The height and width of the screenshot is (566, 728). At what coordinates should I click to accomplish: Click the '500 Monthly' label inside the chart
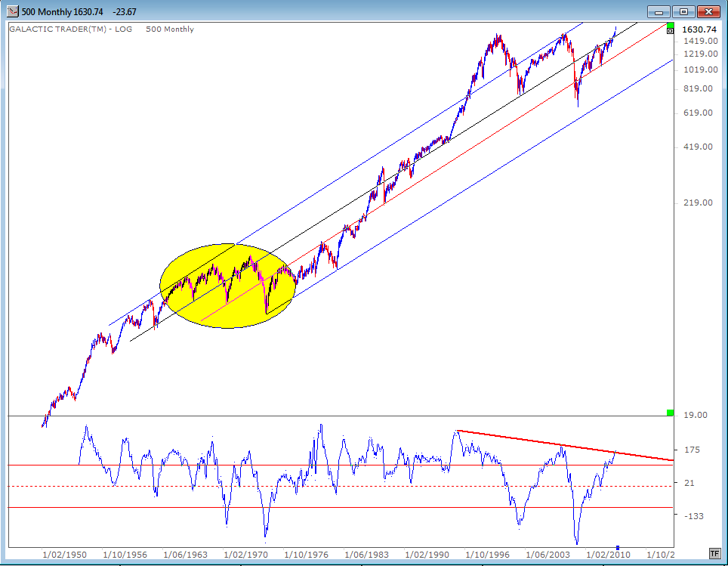point(170,29)
